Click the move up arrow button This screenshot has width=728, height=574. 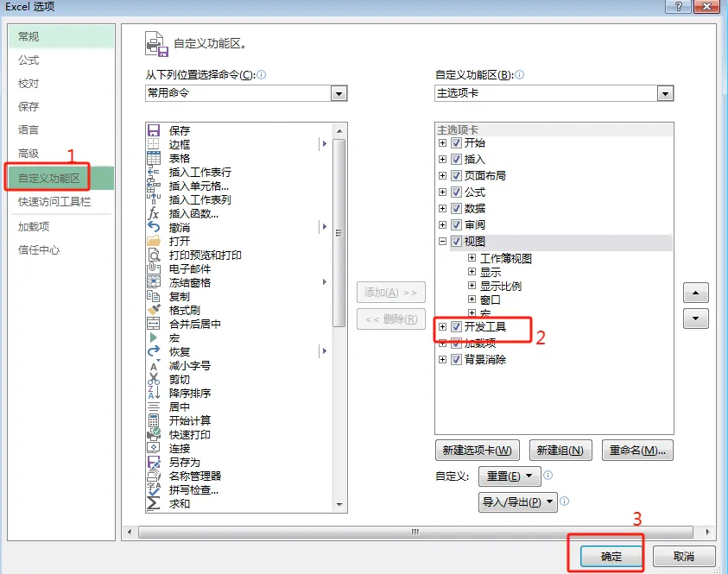click(695, 293)
